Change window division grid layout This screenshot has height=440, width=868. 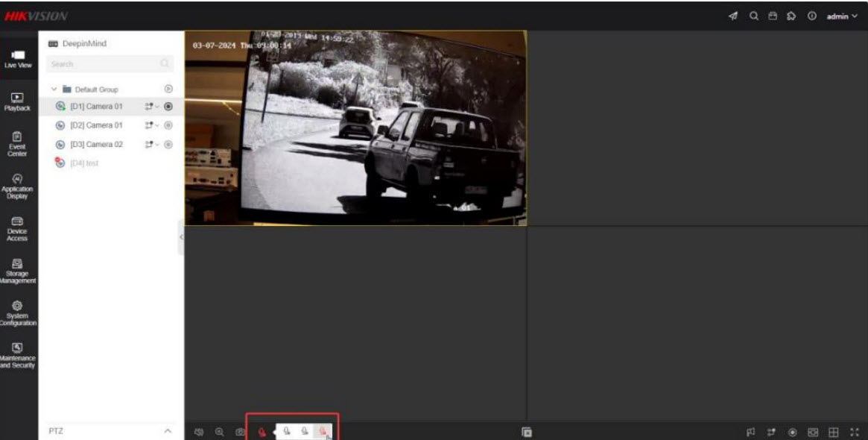834,432
